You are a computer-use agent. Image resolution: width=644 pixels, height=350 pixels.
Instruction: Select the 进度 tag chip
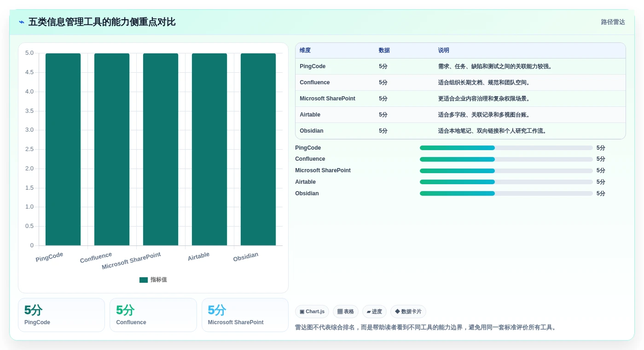pyautogui.click(x=374, y=312)
